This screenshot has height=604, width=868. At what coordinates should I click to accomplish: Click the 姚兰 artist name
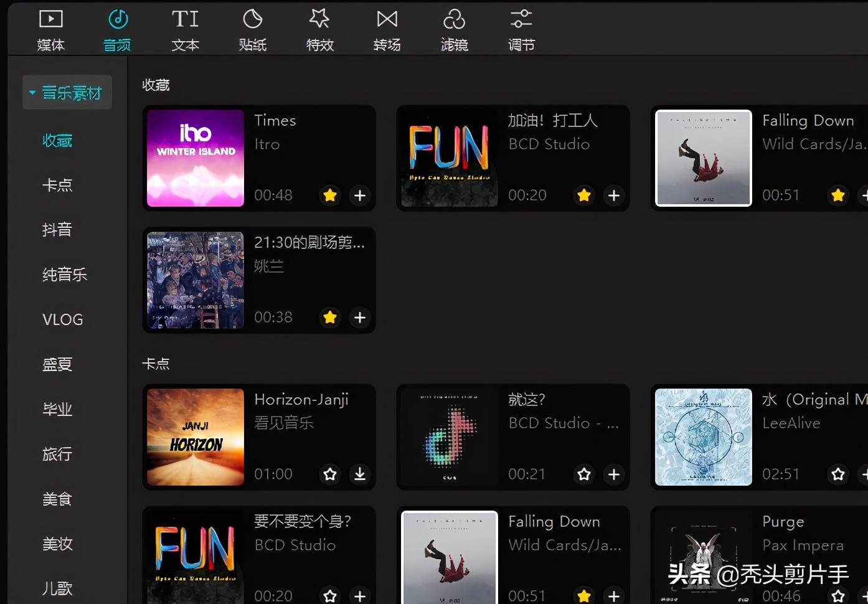[x=269, y=267]
